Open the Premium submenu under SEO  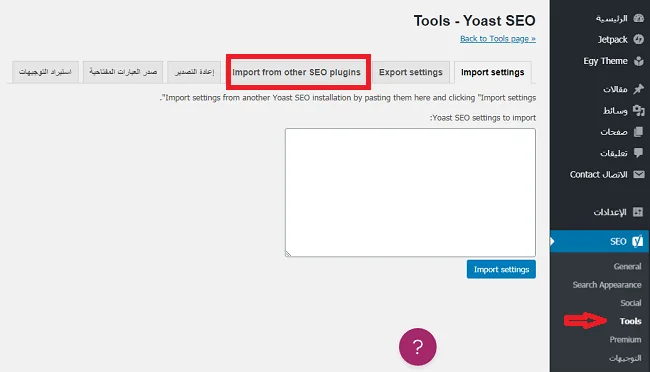point(626,339)
